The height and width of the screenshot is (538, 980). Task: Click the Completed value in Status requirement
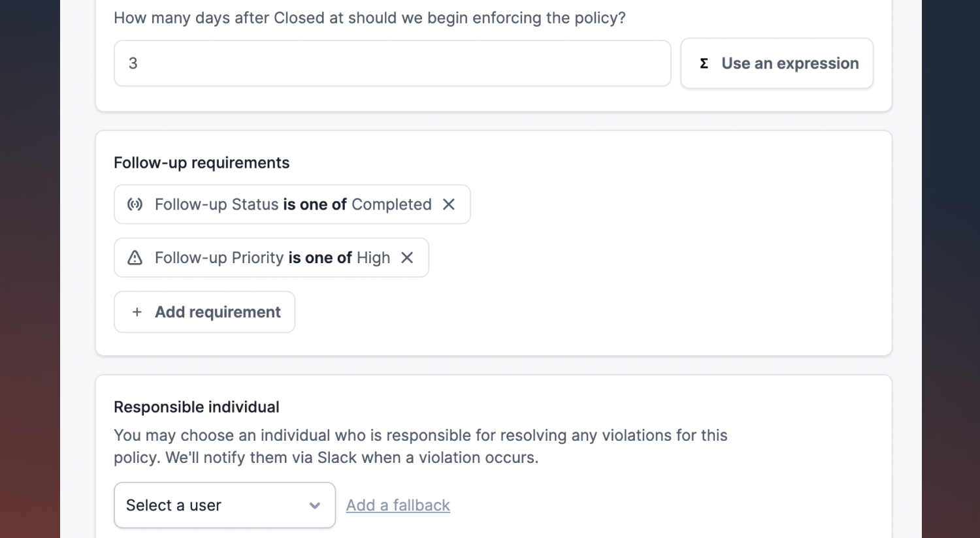(391, 204)
